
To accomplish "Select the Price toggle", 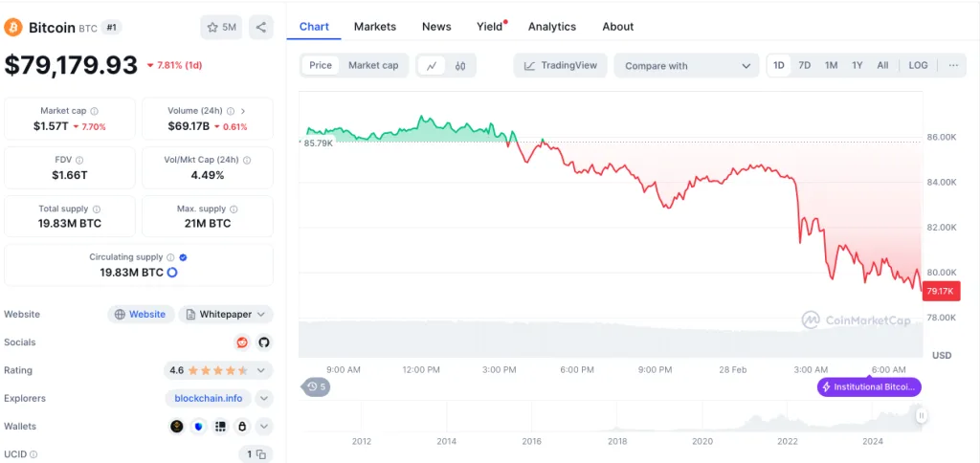I will pos(321,66).
